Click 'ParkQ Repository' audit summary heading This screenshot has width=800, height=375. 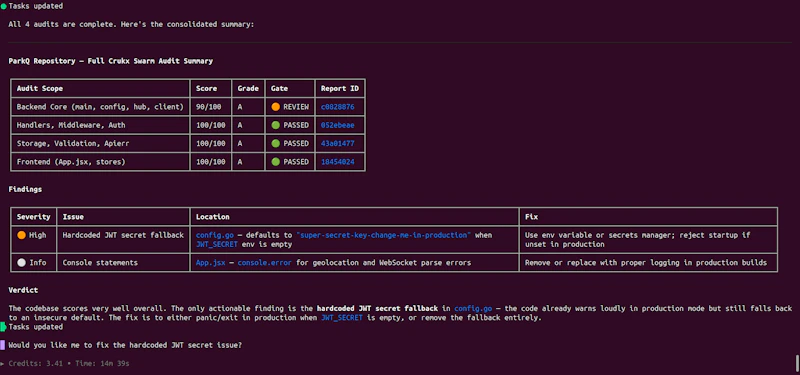(110, 61)
